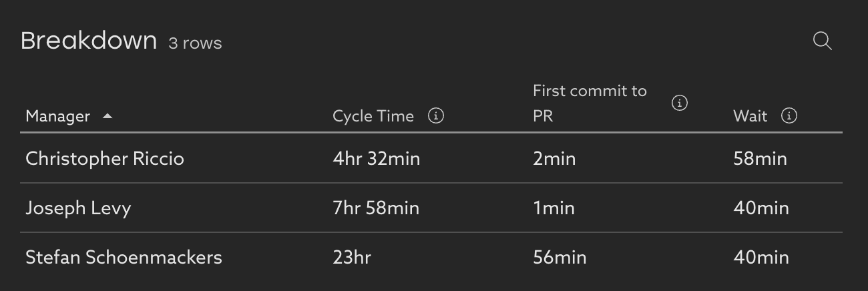Sort by the Manager column header
This screenshot has width=868, height=291.
(57, 116)
